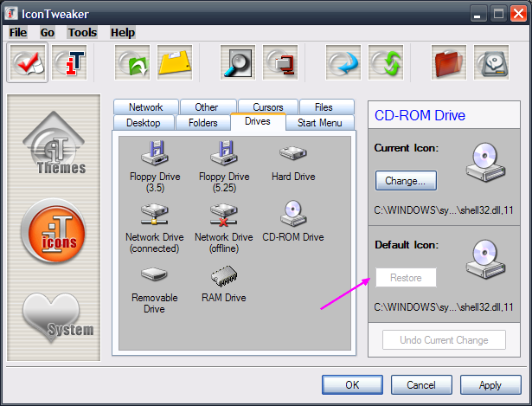Click the IconTweaker title bar app icon
The image size is (532, 406).
[x=11, y=13]
